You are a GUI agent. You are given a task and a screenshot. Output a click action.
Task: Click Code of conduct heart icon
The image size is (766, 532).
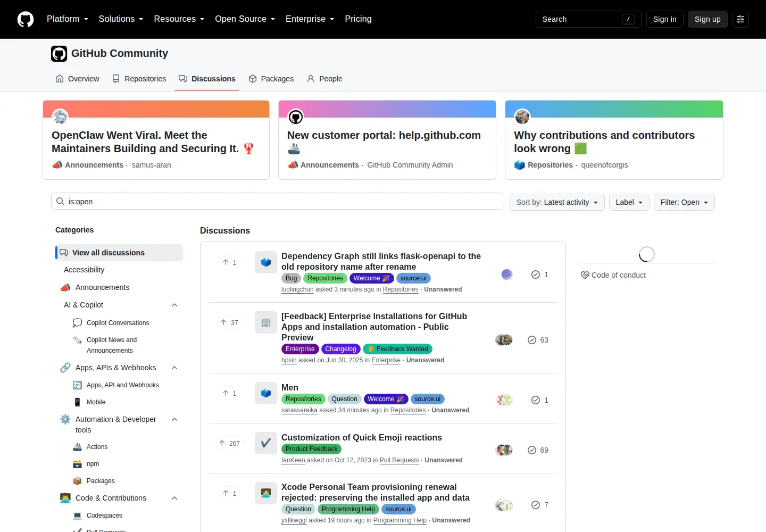(585, 275)
